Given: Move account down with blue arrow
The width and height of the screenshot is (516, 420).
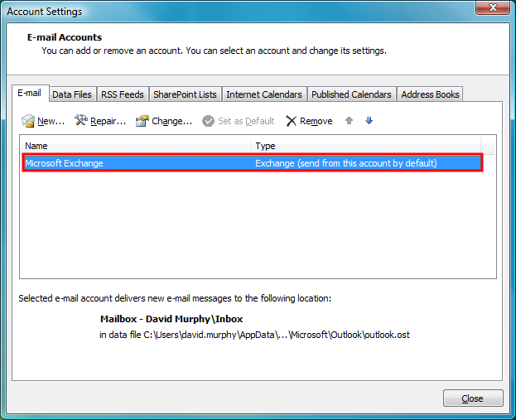Looking at the screenshot, I should click(x=369, y=121).
